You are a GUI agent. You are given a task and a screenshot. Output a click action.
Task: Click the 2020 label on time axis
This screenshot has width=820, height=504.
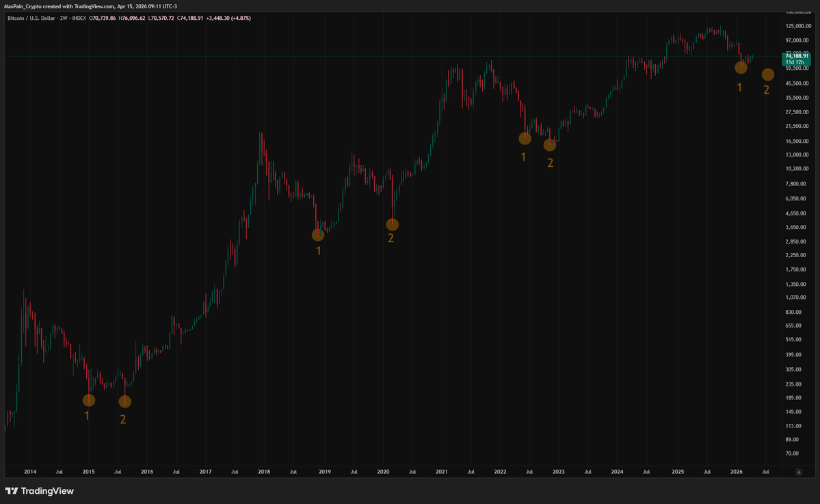click(x=384, y=472)
